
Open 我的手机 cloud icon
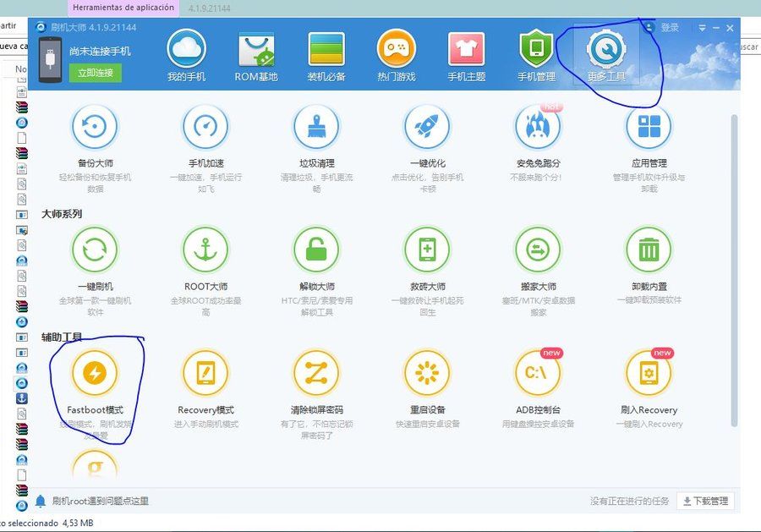[x=186, y=48]
